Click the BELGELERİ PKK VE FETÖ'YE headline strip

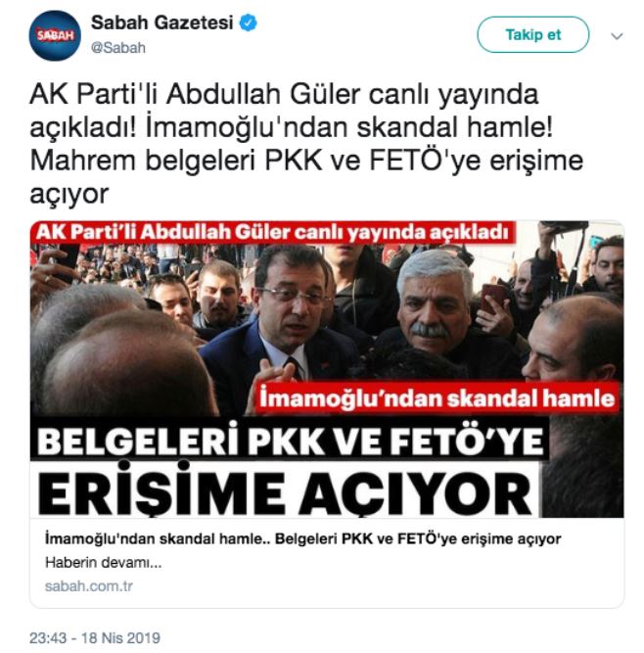pyautogui.click(x=290, y=441)
